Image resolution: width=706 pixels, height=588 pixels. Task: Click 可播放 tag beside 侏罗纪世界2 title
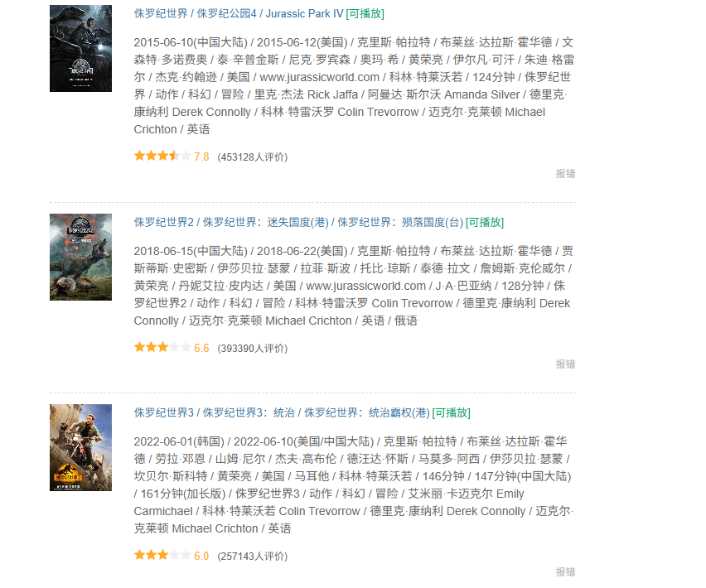[x=485, y=222]
